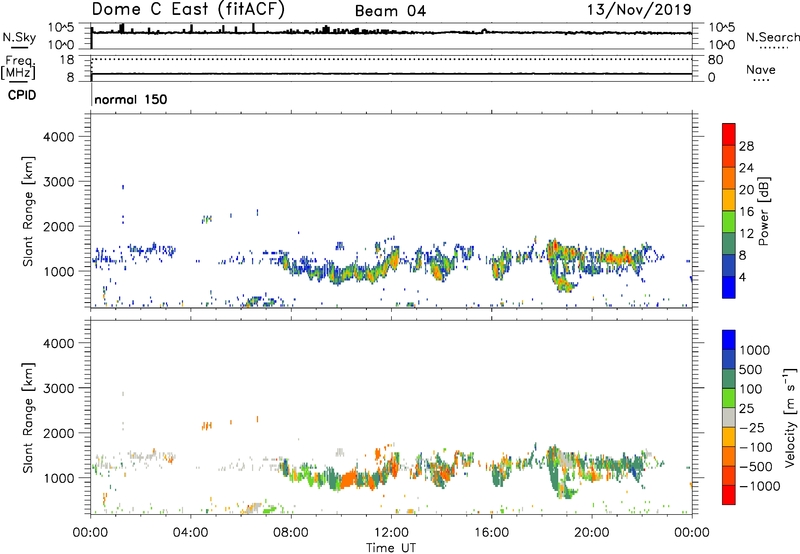Click the '18' frequency axis tick
800x554 pixels.
point(67,60)
